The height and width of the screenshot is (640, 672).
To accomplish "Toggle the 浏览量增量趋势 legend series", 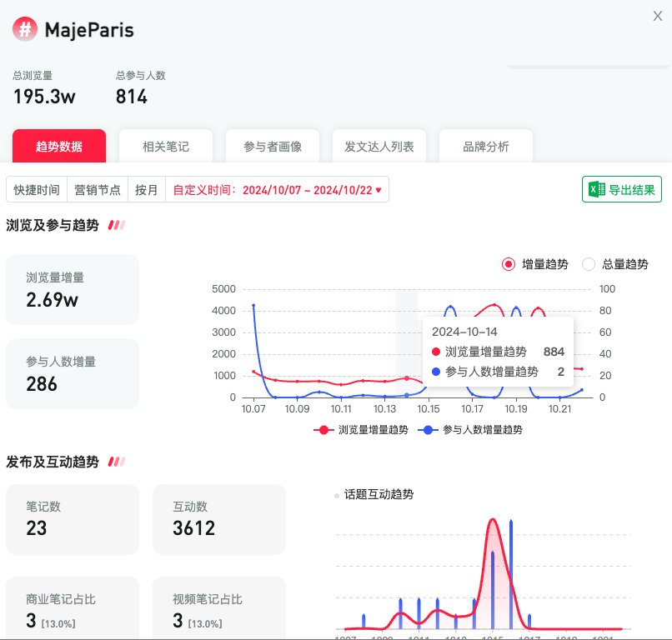I will pyautogui.click(x=361, y=430).
